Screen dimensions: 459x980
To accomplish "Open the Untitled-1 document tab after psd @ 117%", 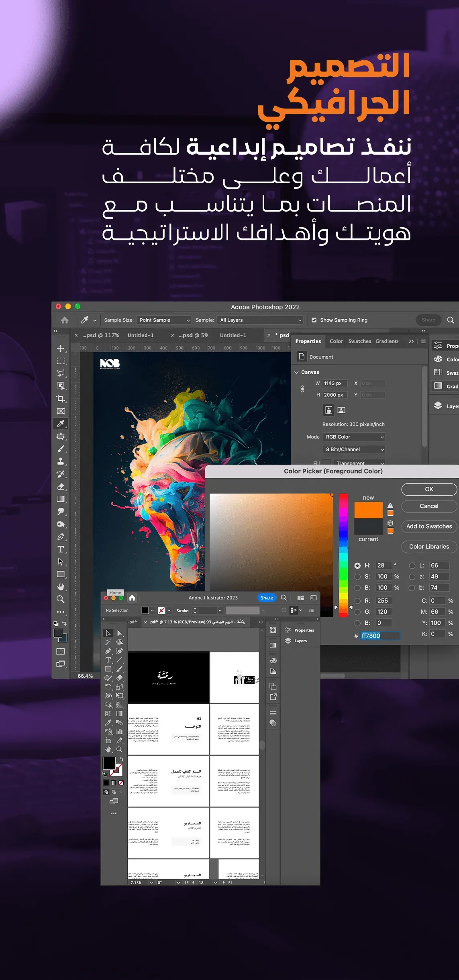I will click(141, 335).
